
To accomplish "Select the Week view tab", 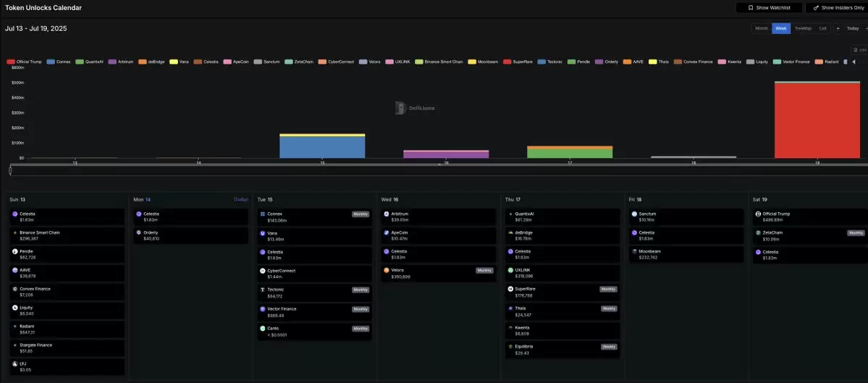I will tap(781, 28).
